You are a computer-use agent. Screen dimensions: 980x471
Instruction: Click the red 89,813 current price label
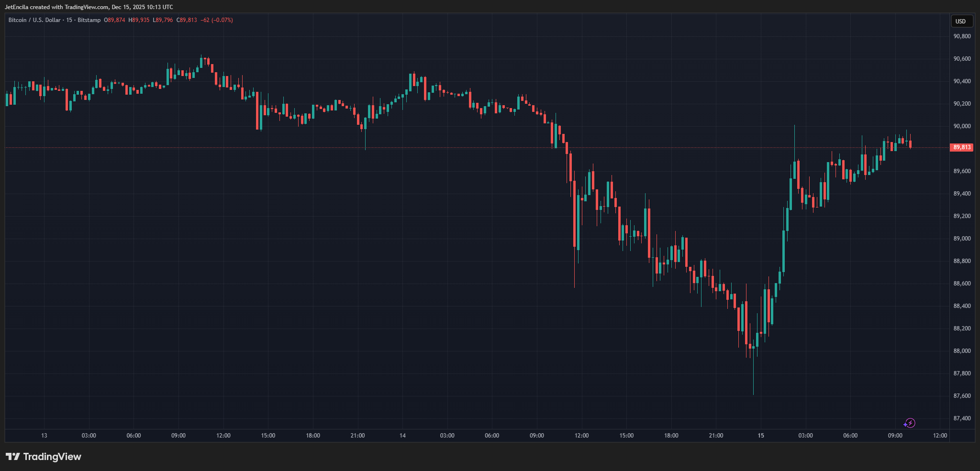(x=962, y=147)
